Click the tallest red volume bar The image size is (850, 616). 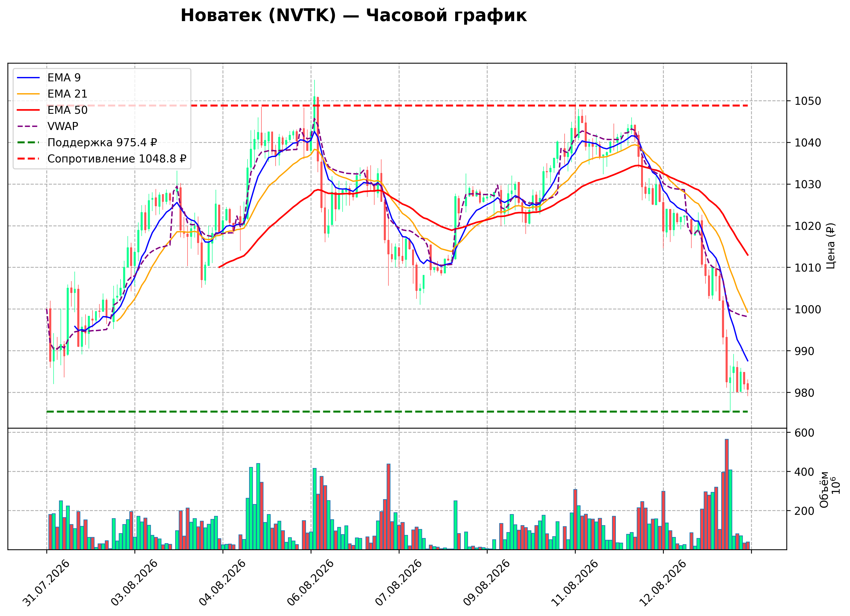click(727, 494)
